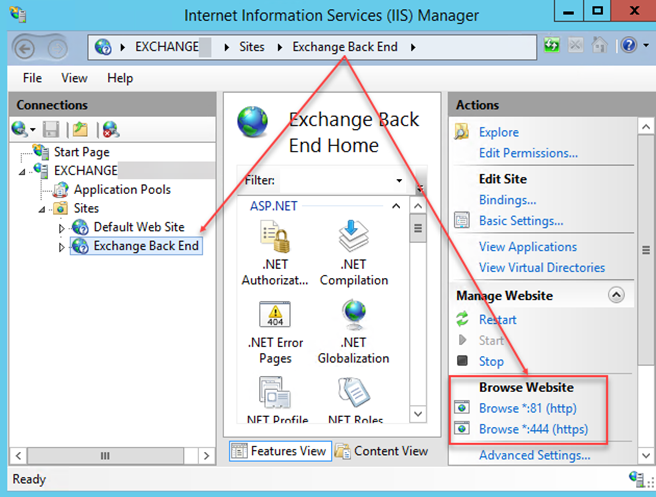Click the Home icon in the toolbar
The height and width of the screenshot is (497, 656).
(599, 45)
